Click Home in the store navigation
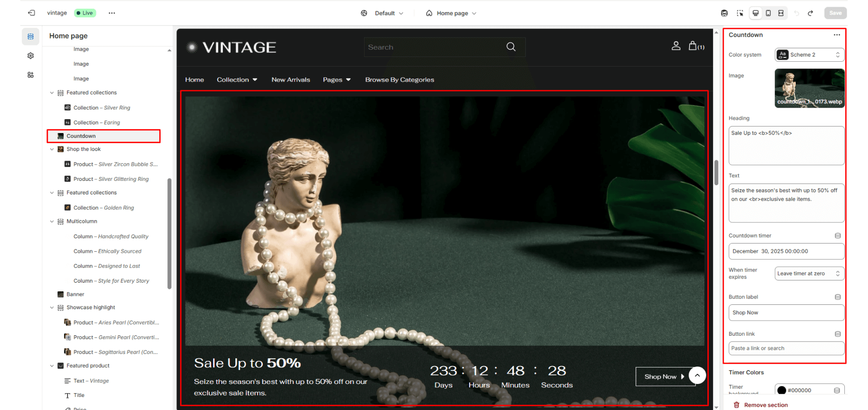Image resolution: width=868 pixels, height=410 pixels. coord(194,80)
